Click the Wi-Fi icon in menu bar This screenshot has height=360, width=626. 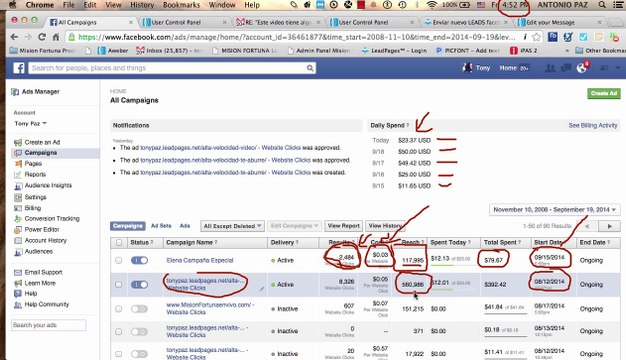(431, 5)
